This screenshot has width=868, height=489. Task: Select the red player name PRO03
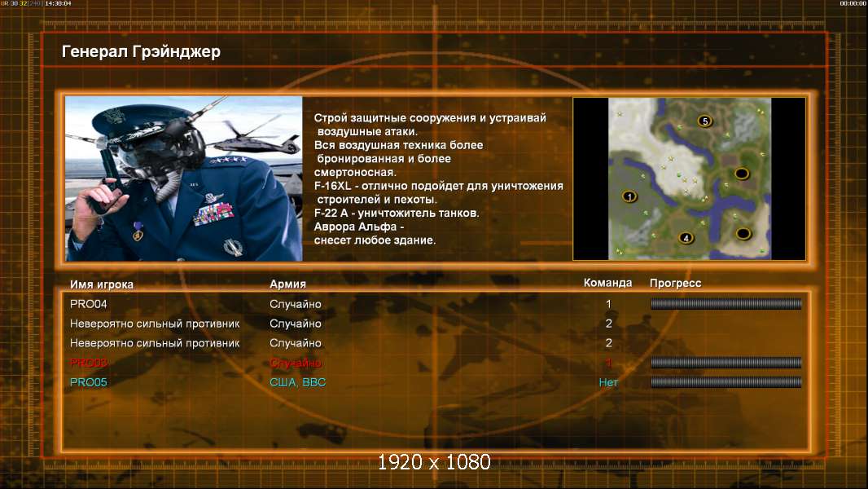pos(89,363)
